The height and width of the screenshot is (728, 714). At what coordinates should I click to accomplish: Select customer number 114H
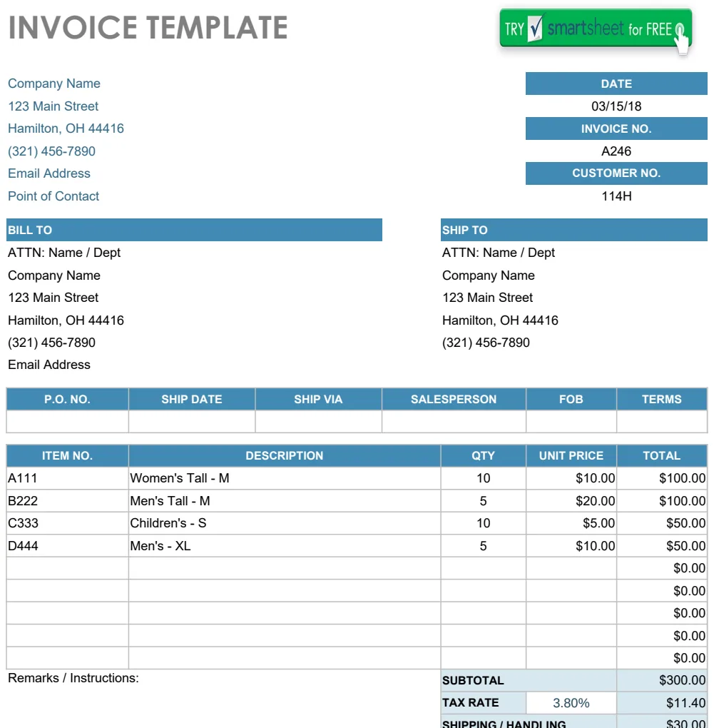pos(616,196)
